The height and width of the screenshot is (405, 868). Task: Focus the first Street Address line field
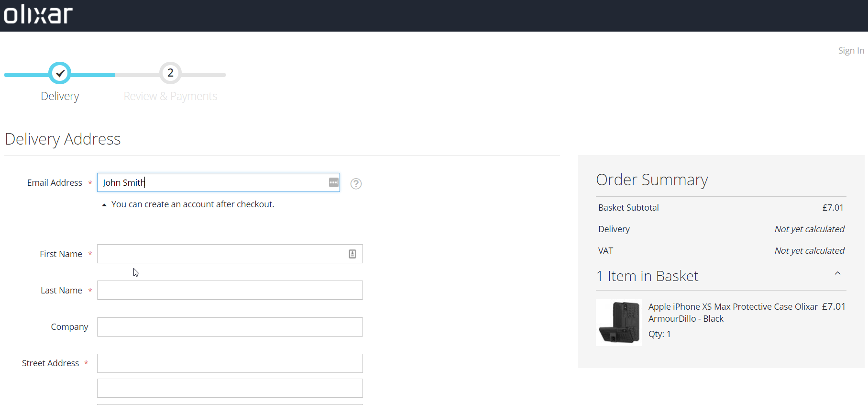coord(230,363)
